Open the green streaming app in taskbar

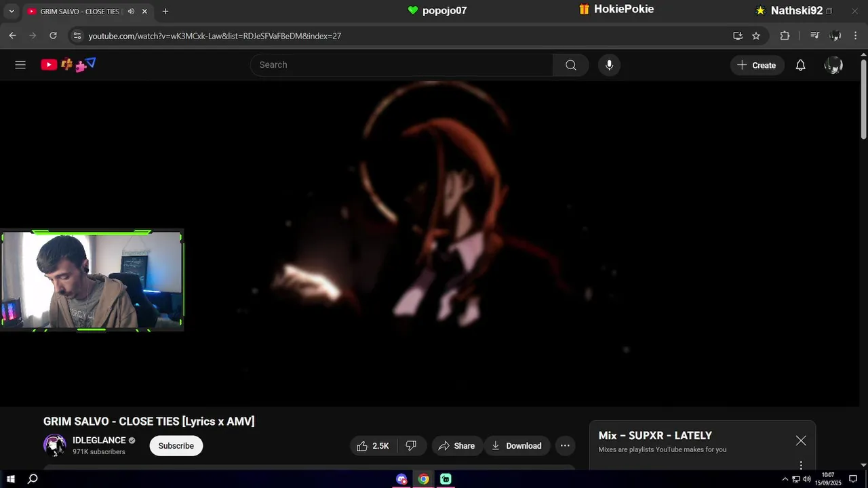click(446, 479)
